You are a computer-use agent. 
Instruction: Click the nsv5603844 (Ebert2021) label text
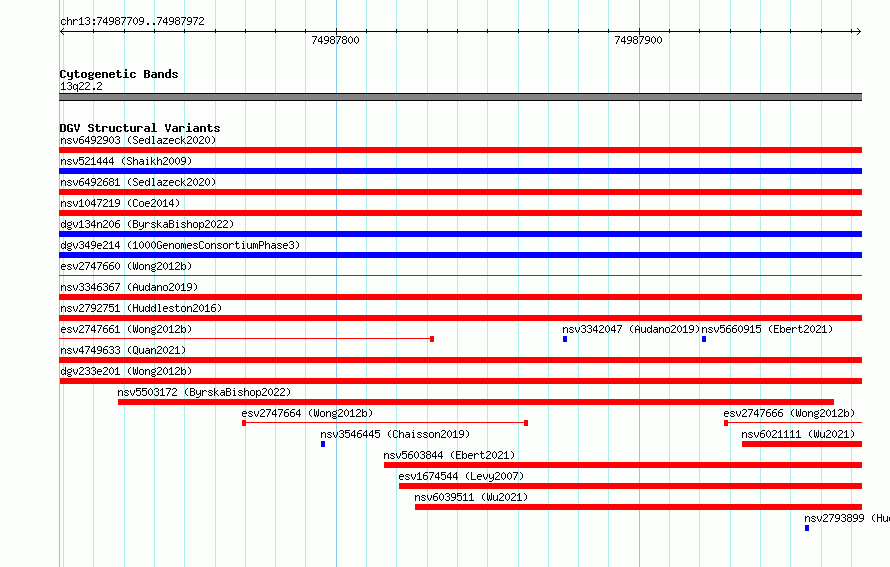[x=449, y=455]
